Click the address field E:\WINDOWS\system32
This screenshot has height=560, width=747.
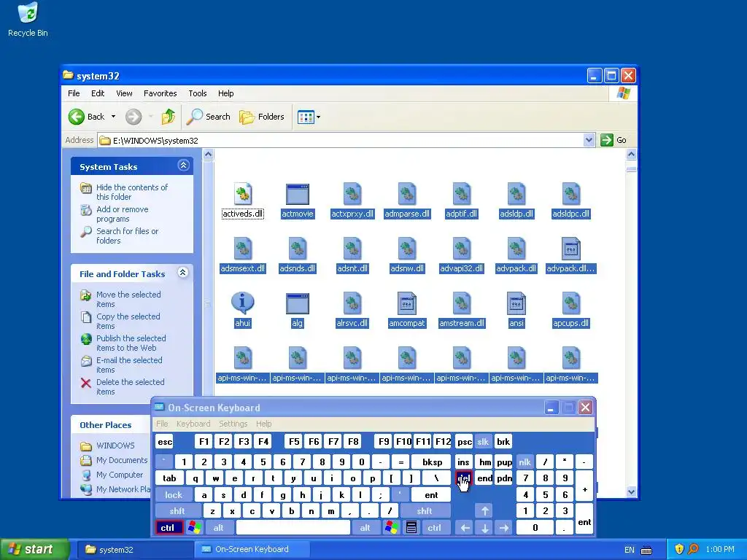click(341, 141)
